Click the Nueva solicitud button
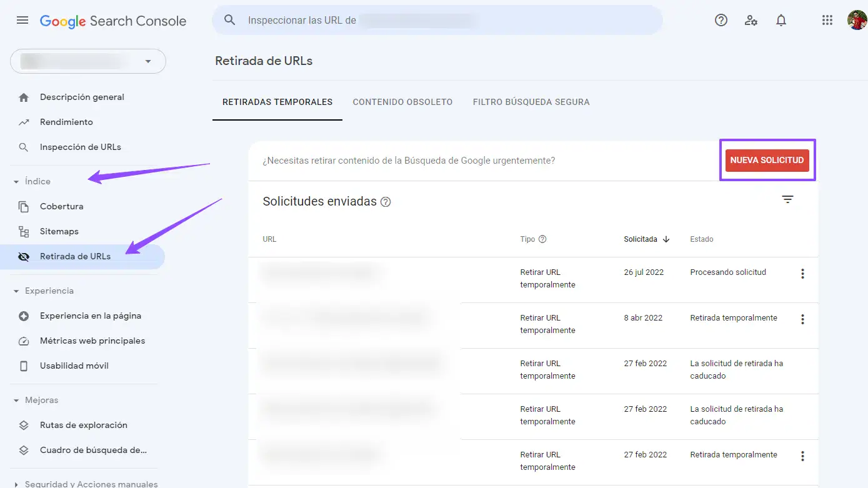Image resolution: width=868 pixels, height=488 pixels. [x=767, y=160]
